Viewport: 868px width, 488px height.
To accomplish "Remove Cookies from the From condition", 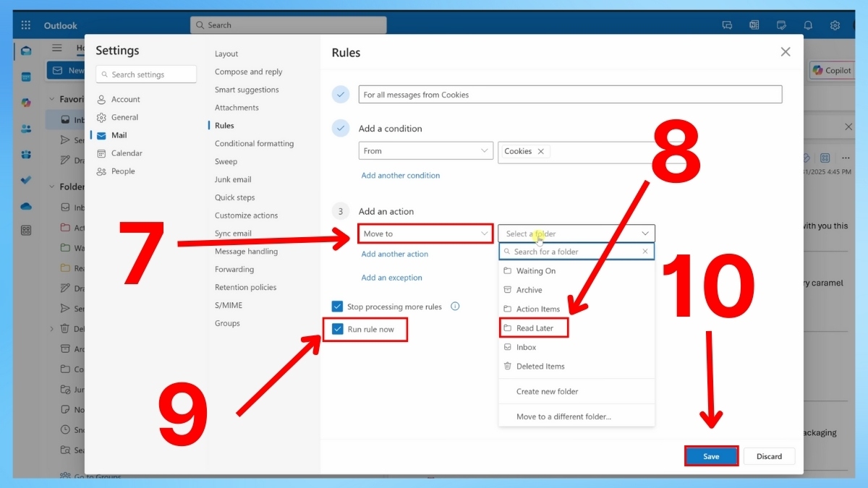I will (541, 151).
